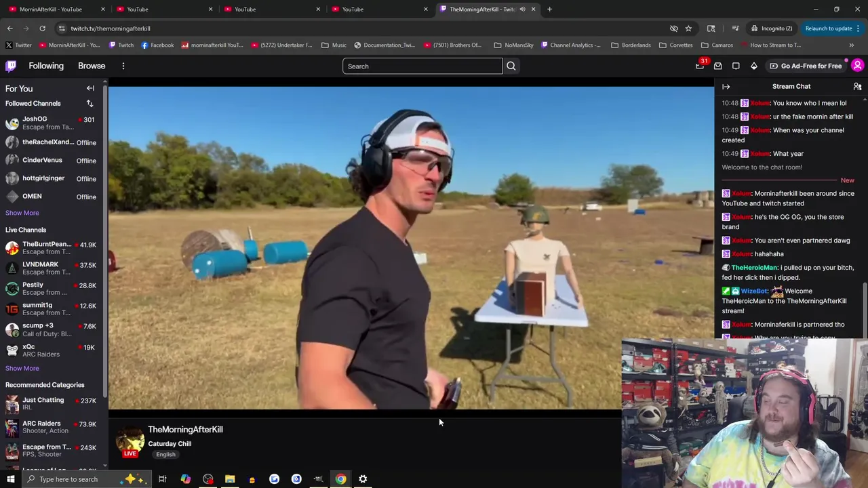Open ARC Raiders recommended category
The height and width of the screenshot is (488, 868).
tap(52, 427)
